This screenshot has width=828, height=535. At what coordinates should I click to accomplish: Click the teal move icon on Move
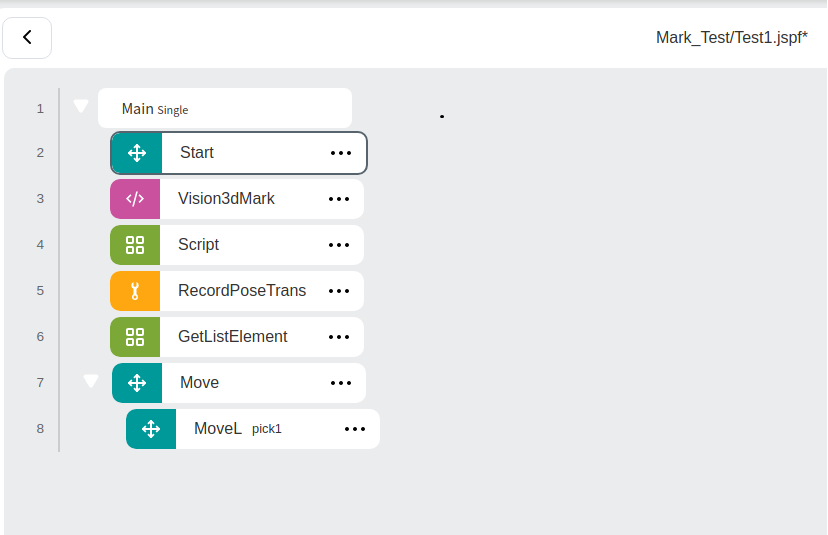coord(137,383)
